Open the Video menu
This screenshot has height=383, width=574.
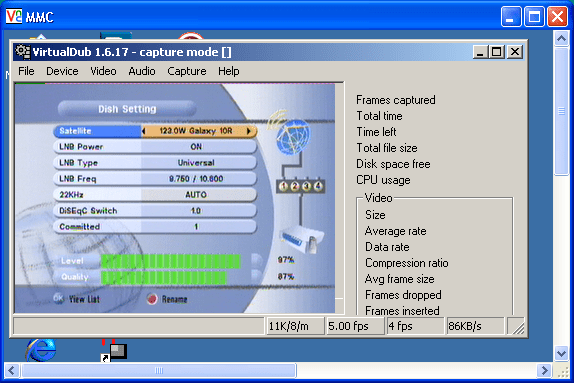(103, 71)
